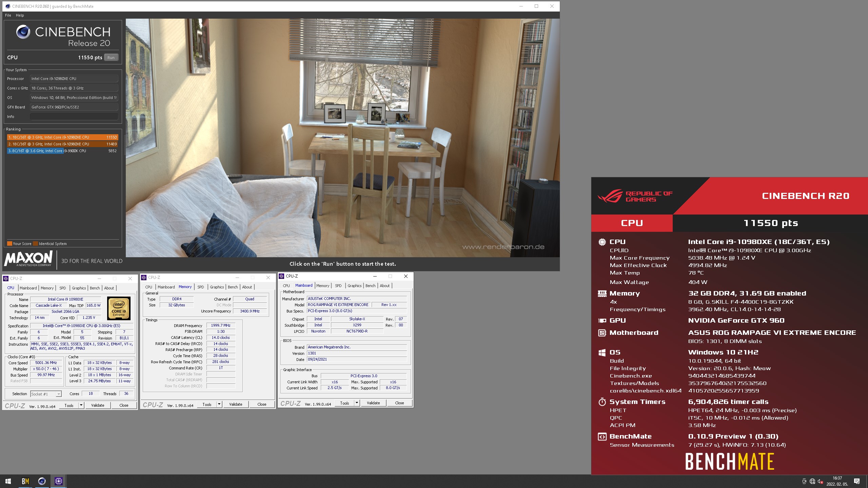Click the BenchMate code-bracket icon beside version

(x=602, y=436)
